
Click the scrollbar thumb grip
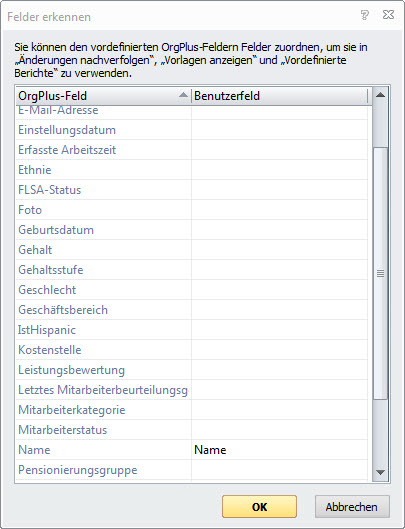(380, 273)
